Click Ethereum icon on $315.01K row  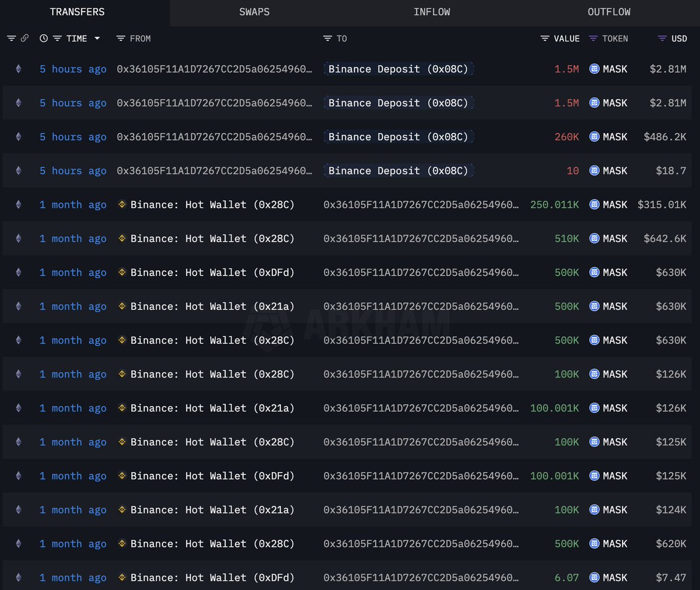point(19,204)
